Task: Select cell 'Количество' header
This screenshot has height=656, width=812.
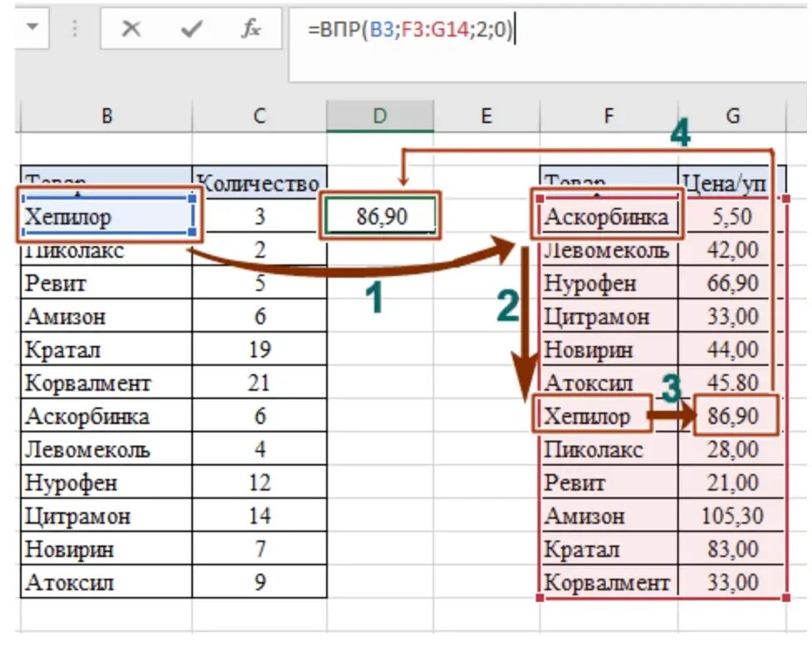Action: click(x=260, y=182)
